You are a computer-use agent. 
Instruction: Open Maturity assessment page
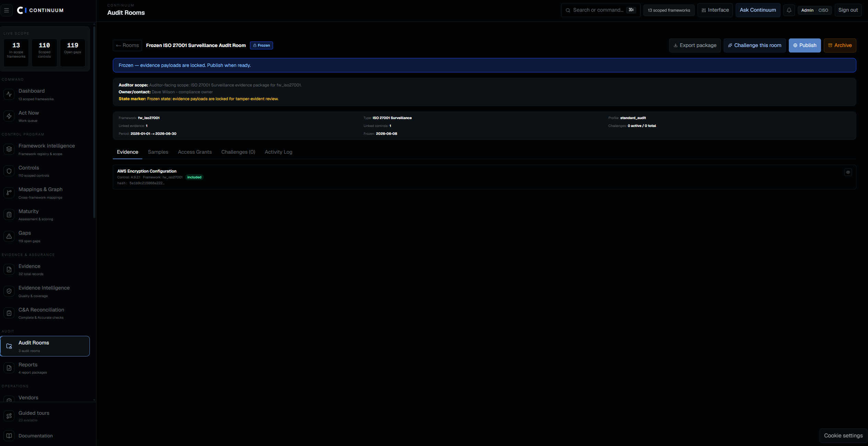[x=45, y=214]
